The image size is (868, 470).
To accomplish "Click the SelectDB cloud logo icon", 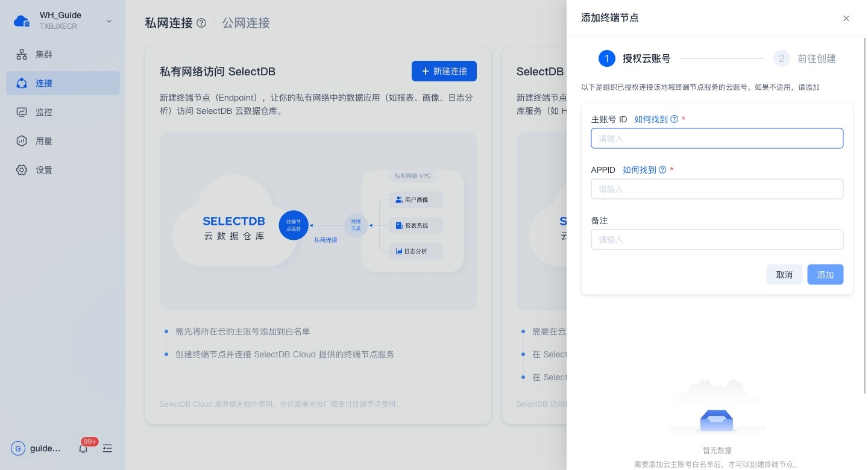I will coord(22,21).
